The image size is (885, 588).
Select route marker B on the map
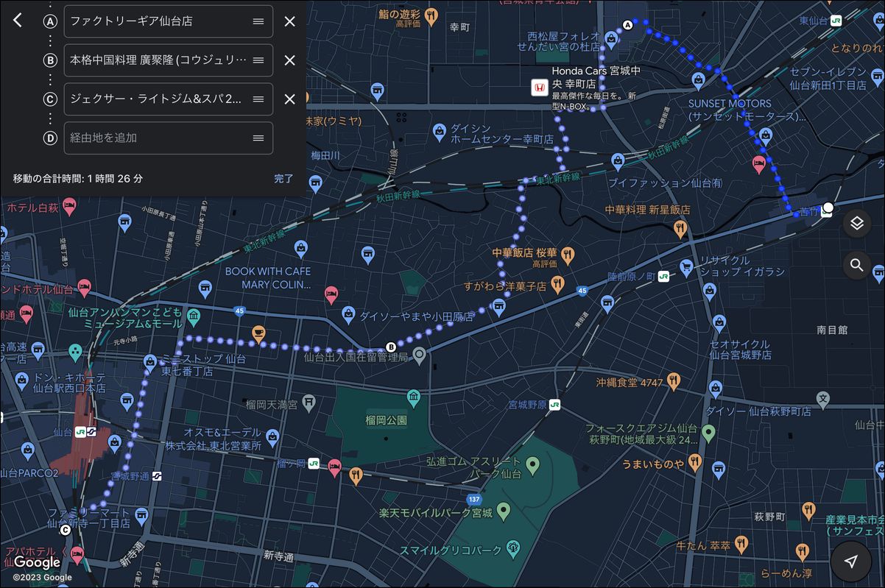[x=391, y=347]
